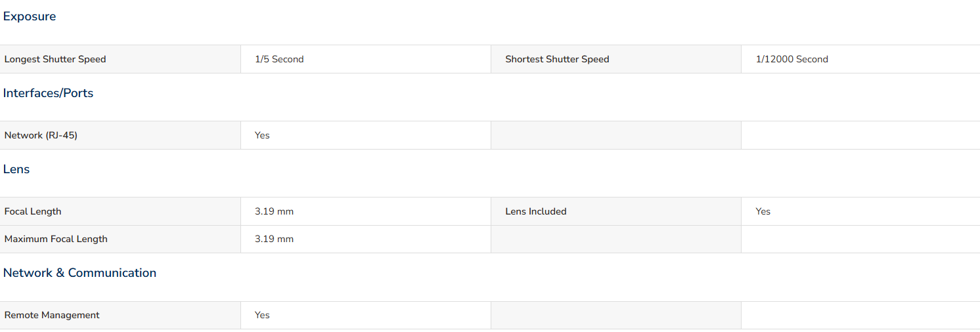Select the Lens Included label
The width and height of the screenshot is (980, 332).
coord(536,211)
